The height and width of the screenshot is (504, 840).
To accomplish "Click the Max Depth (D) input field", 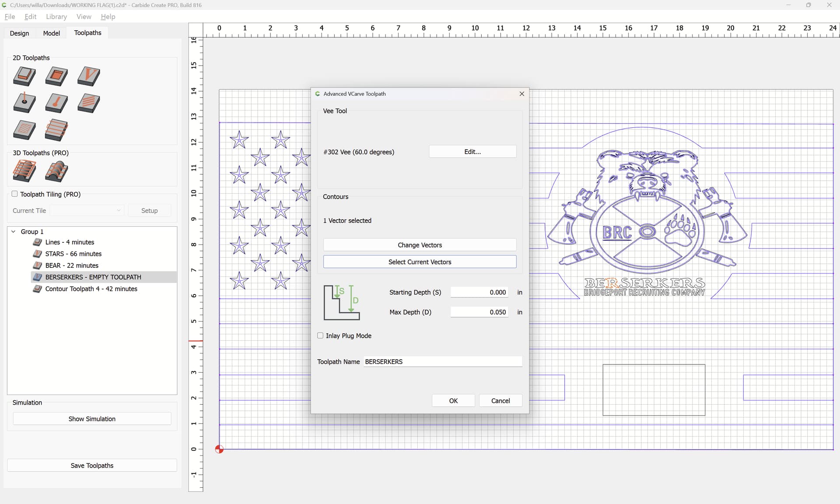I will click(479, 312).
